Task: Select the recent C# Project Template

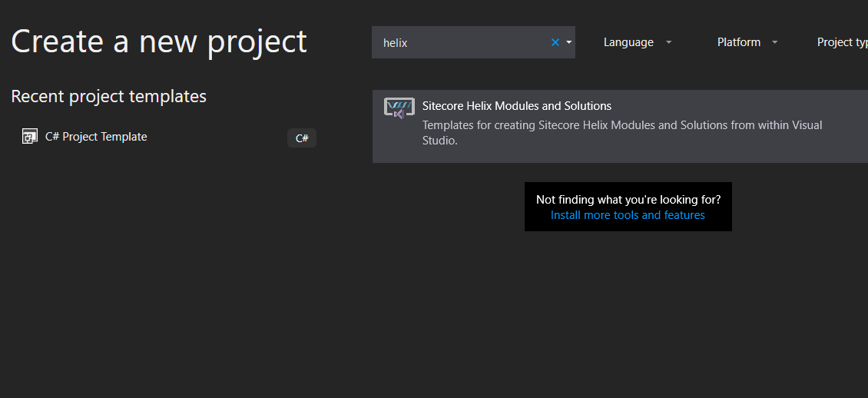Action: pyautogui.click(x=169, y=137)
